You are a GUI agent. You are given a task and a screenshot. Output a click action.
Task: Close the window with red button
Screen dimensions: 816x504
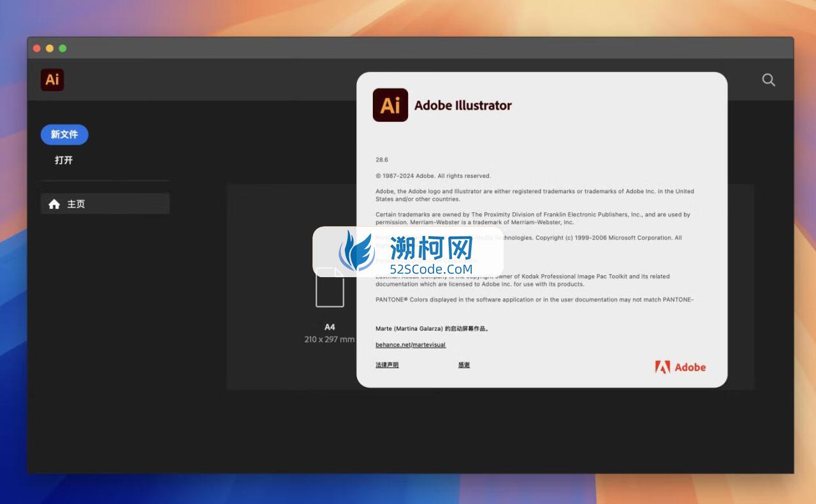(x=37, y=48)
